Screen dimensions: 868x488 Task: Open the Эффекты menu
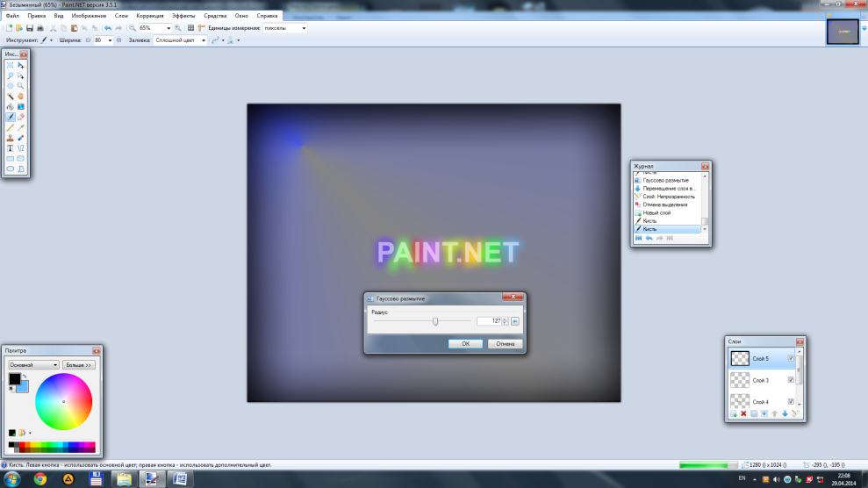click(x=183, y=16)
